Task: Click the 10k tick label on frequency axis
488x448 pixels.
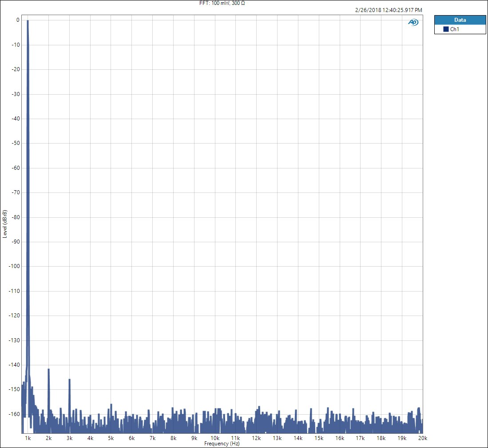Action: pyautogui.click(x=215, y=438)
